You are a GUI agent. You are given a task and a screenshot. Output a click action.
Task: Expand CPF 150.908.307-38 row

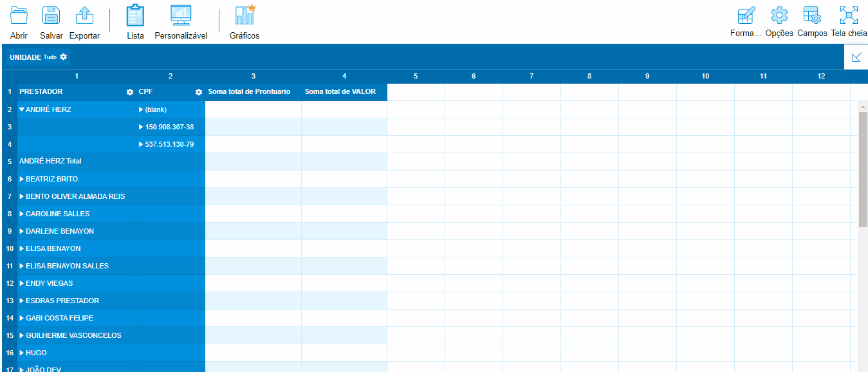(x=142, y=127)
